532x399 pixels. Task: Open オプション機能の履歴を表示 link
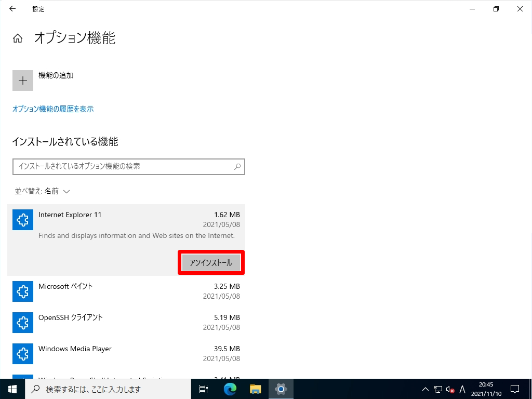(x=53, y=109)
